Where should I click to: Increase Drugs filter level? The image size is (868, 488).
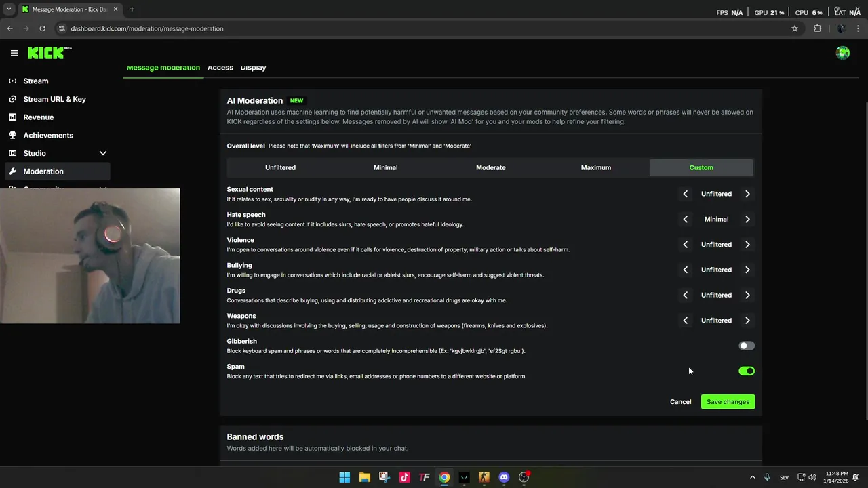(x=747, y=295)
